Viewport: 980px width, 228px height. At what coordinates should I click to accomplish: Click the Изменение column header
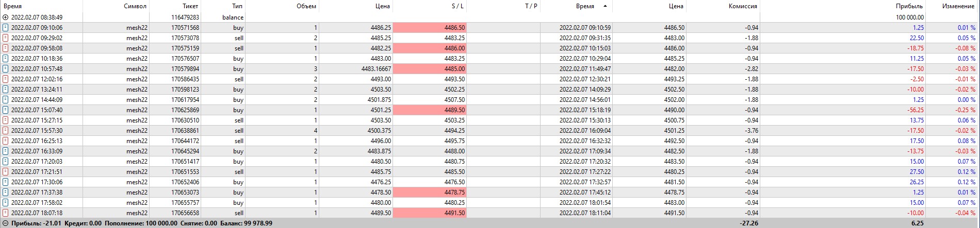click(958, 6)
